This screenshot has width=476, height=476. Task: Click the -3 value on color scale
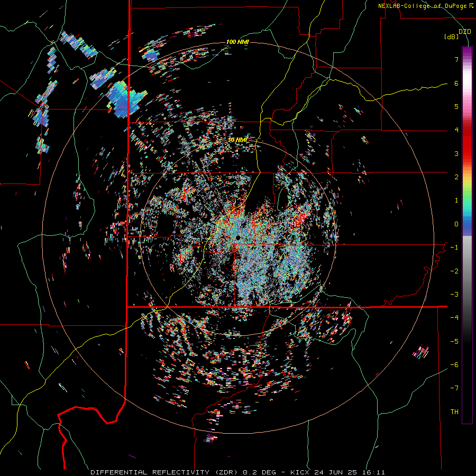tap(454, 294)
